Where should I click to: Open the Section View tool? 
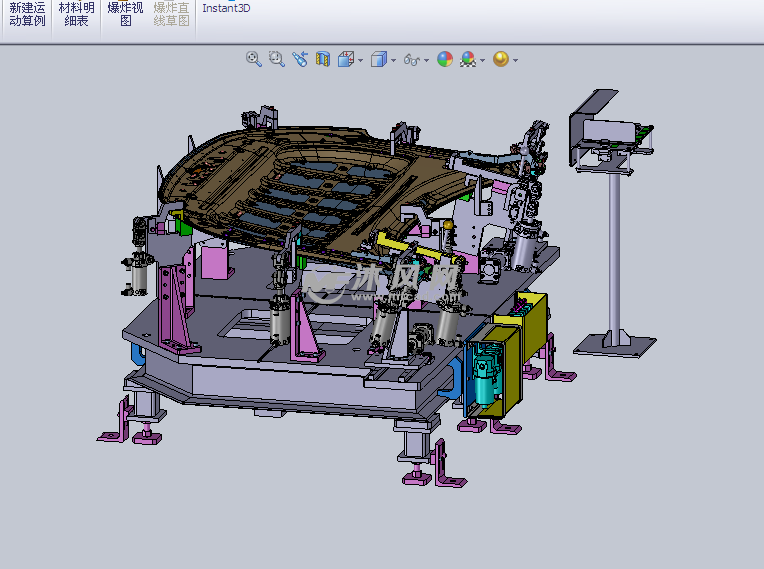[323, 60]
